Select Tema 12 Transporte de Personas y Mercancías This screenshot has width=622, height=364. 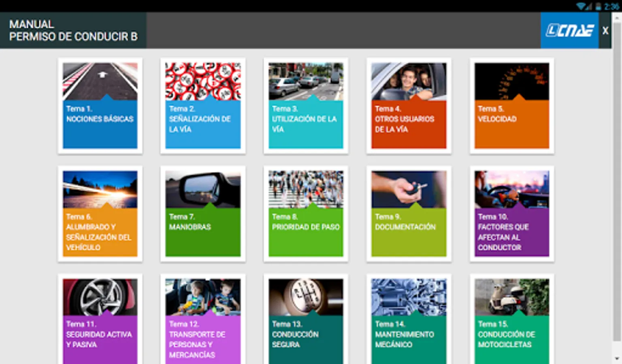(x=202, y=320)
